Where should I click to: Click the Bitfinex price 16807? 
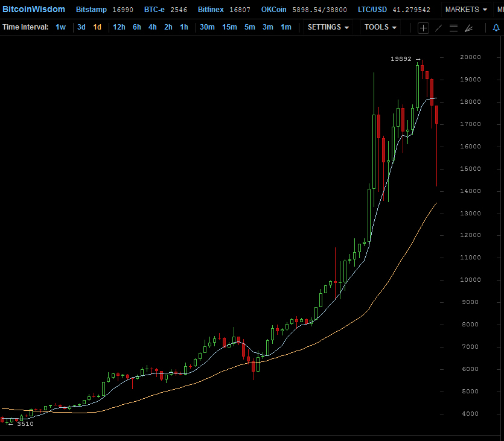(x=240, y=10)
